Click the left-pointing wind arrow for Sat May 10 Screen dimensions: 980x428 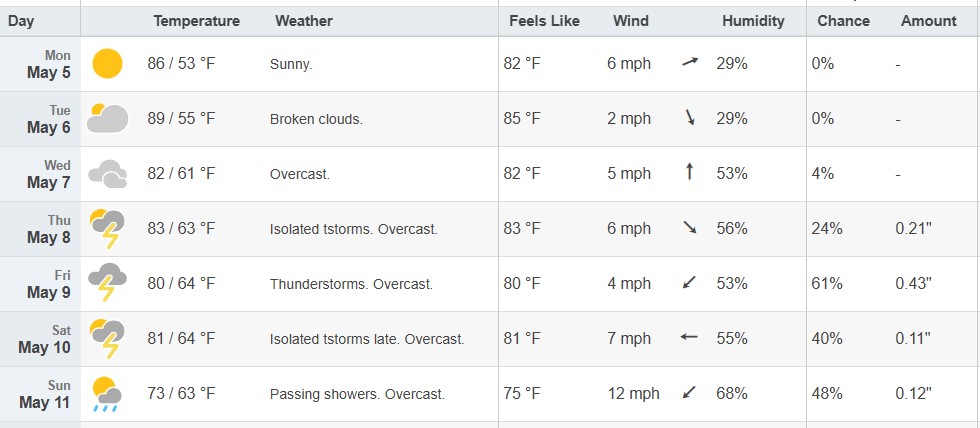[x=689, y=337]
